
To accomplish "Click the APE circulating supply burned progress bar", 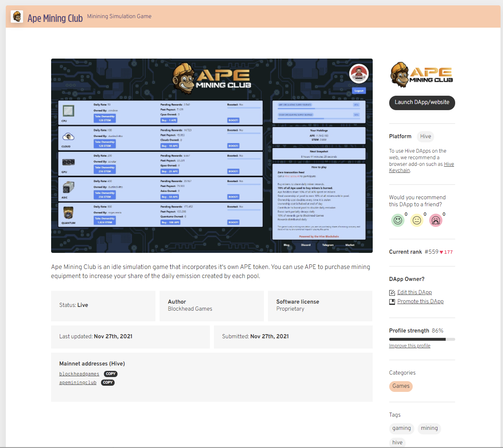I will pyautogui.click(x=319, y=109).
